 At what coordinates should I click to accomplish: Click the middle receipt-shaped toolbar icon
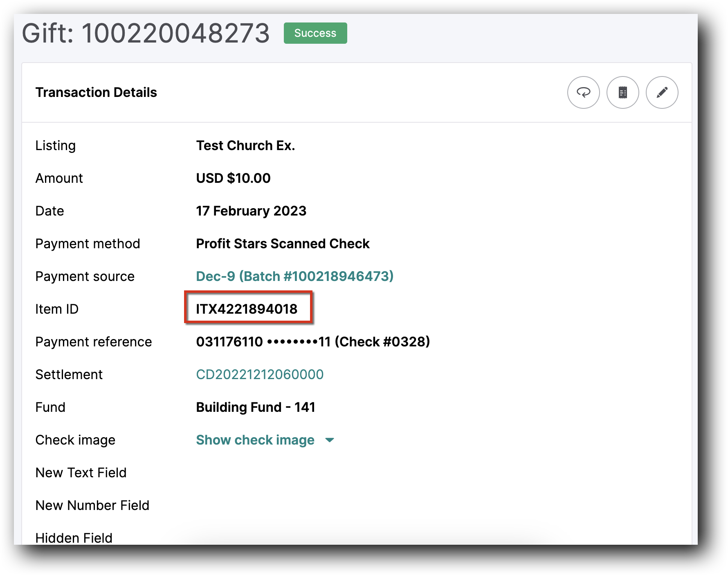(622, 93)
